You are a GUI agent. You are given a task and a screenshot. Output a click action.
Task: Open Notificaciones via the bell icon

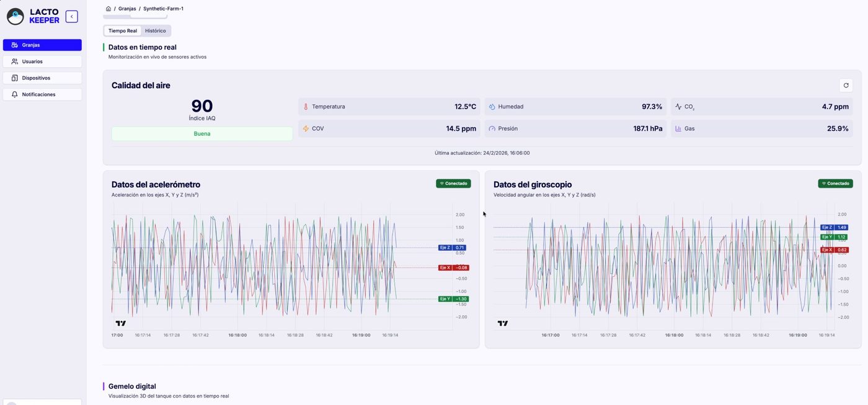coord(15,94)
